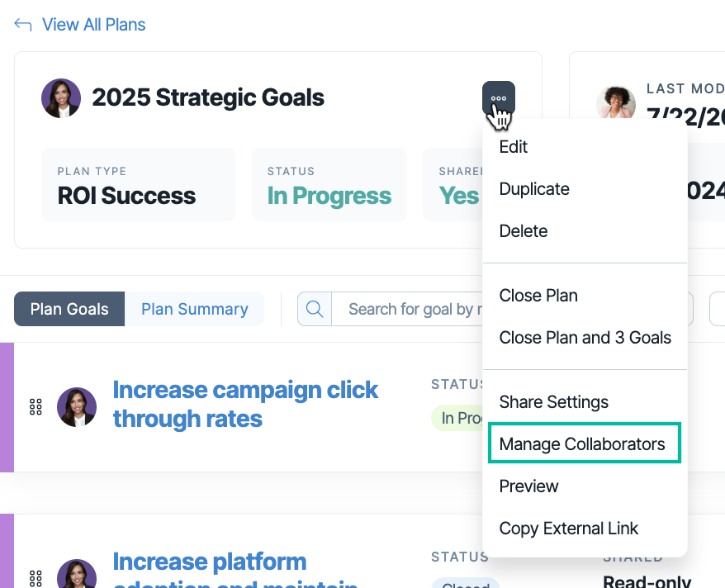Click plan owner avatar next to 2025 Strategic Goals
Image resolution: width=725 pixels, height=588 pixels.
coord(61,98)
